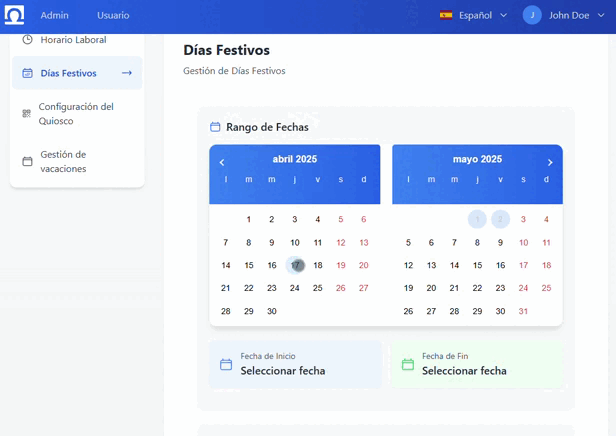Image resolution: width=616 pixels, height=436 pixels.
Task: Click the clock icon beside Horario Laboral
Action: pos(27,40)
